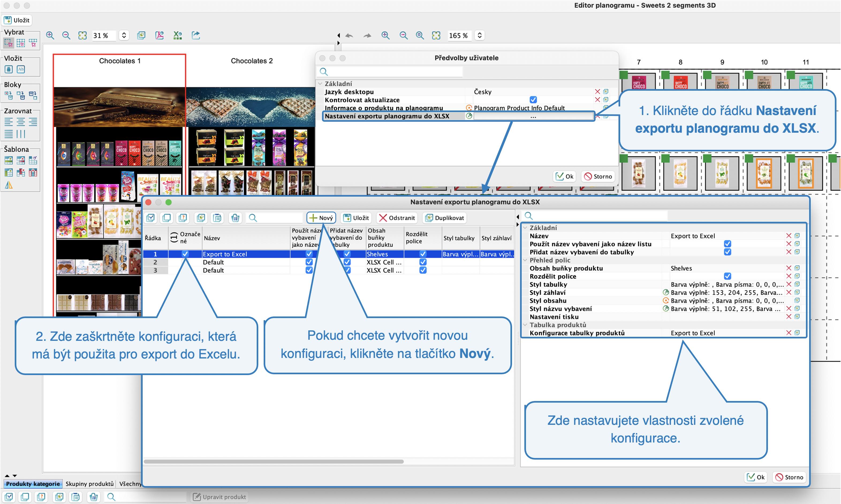Click Uložit in the XLSX export dialog
841x504 pixels.
tap(356, 218)
